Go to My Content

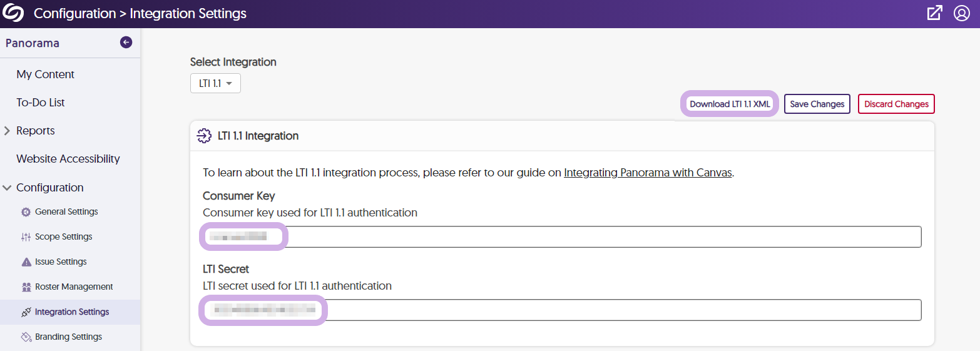pos(45,74)
